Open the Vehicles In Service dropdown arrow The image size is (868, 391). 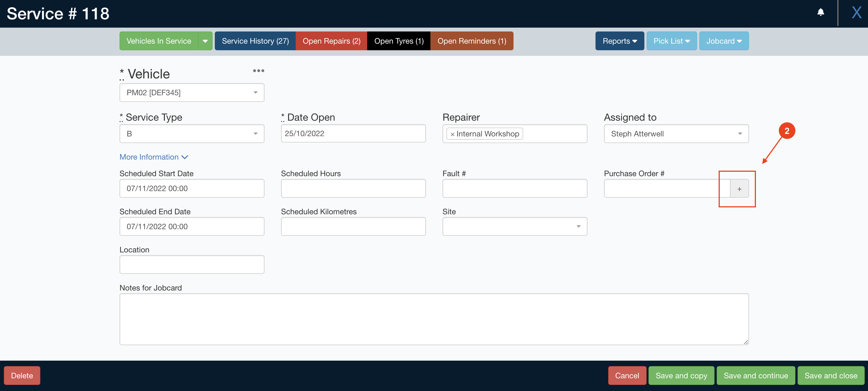point(205,41)
